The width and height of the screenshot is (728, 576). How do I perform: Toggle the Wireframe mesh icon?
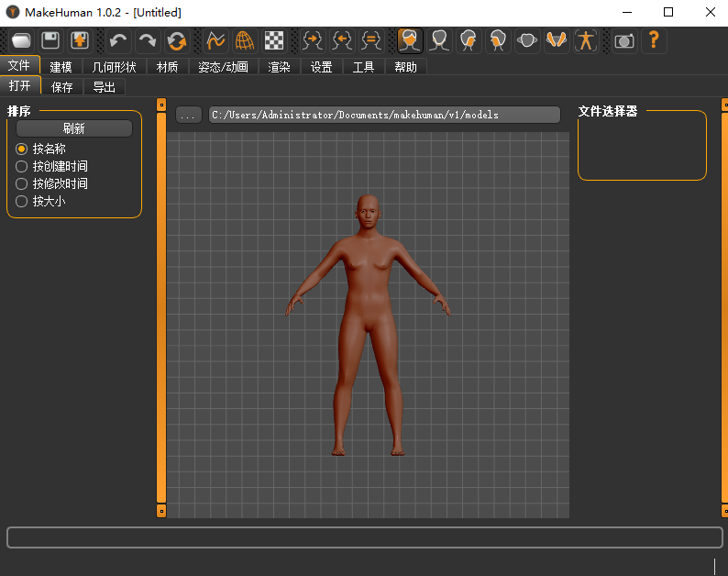pyautogui.click(x=245, y=41)
